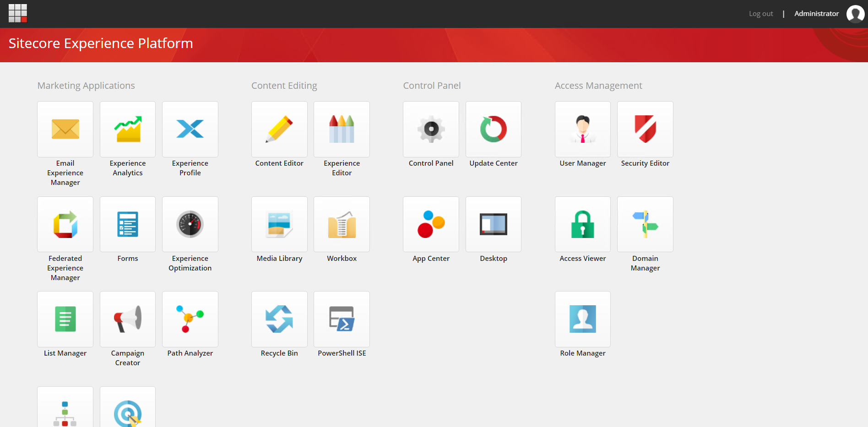Click the Administrator user name
The image size is (868, 427).
pyautogui.click(x=816, y=14)
